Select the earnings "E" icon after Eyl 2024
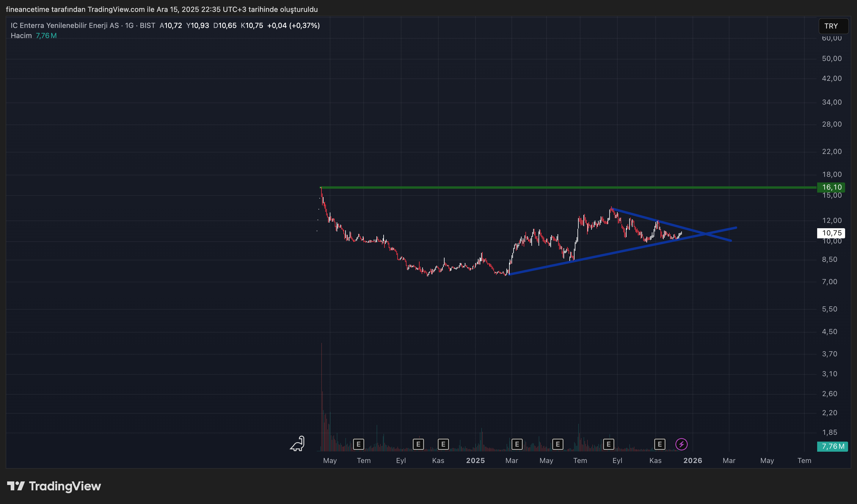Viewport: 857px width, 504px height. click(443, 444)
